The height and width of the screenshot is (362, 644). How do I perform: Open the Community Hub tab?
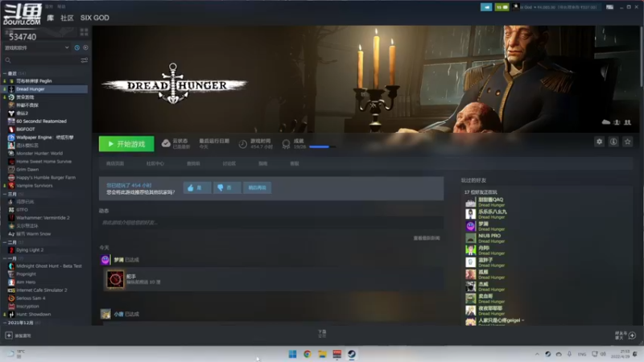tap(155, 163)
